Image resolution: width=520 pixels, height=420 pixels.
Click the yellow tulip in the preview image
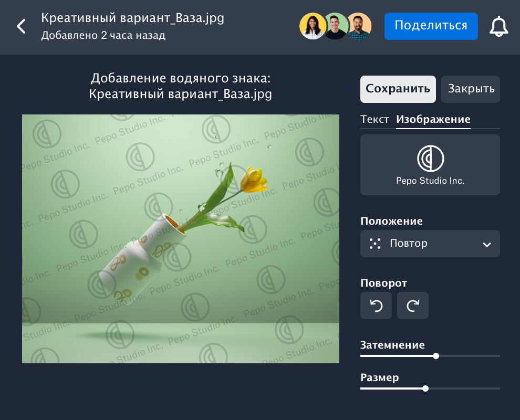[x=253, y=180]
